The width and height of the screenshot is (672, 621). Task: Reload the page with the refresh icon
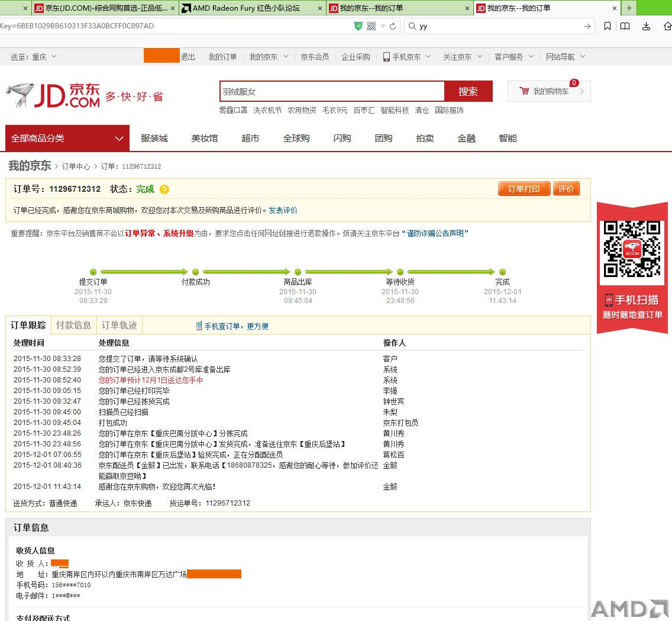click(393, 26)
